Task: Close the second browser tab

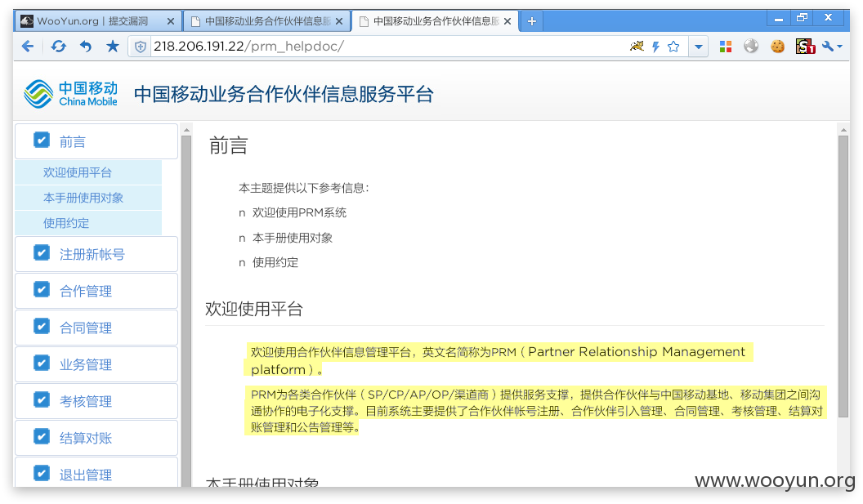Action: click(x=339, y=21)
